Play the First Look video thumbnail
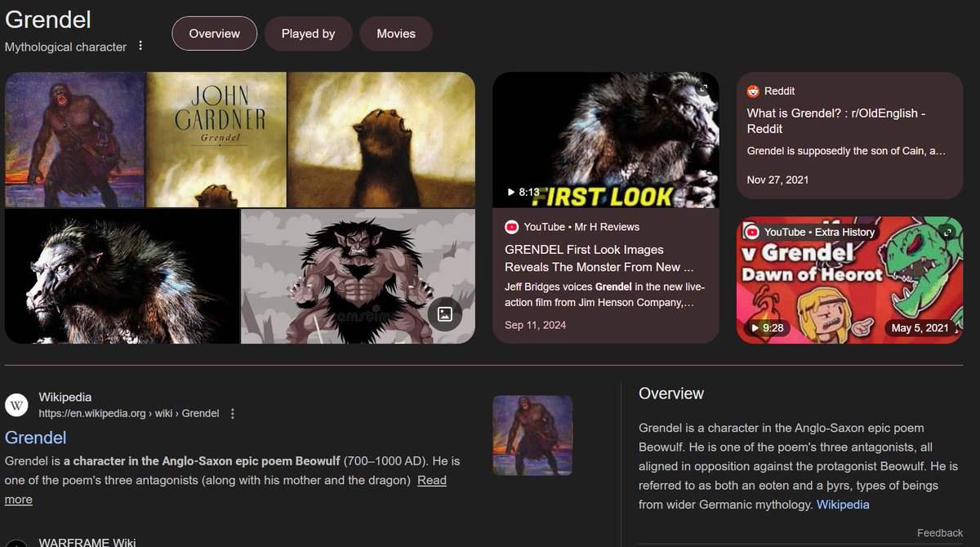 (606, 140)
